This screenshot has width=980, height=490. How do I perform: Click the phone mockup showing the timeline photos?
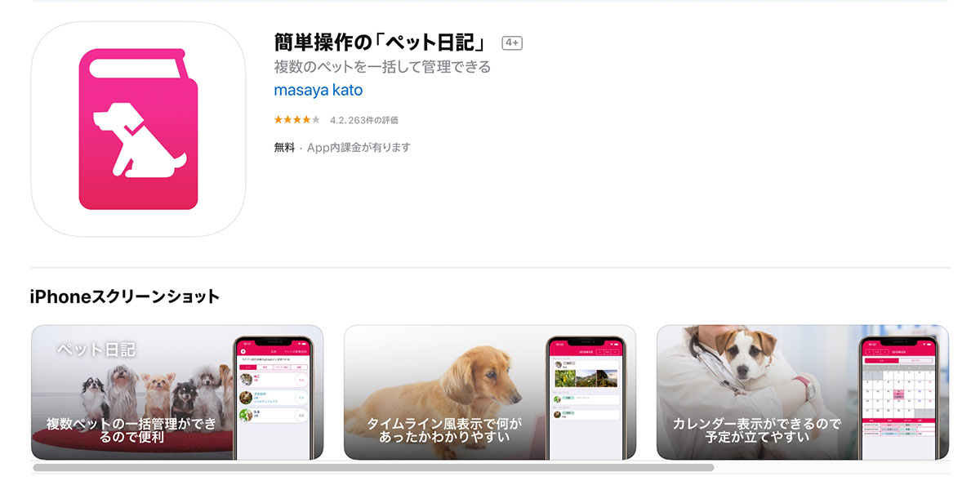pyautogui.click(x=586, y=398)
